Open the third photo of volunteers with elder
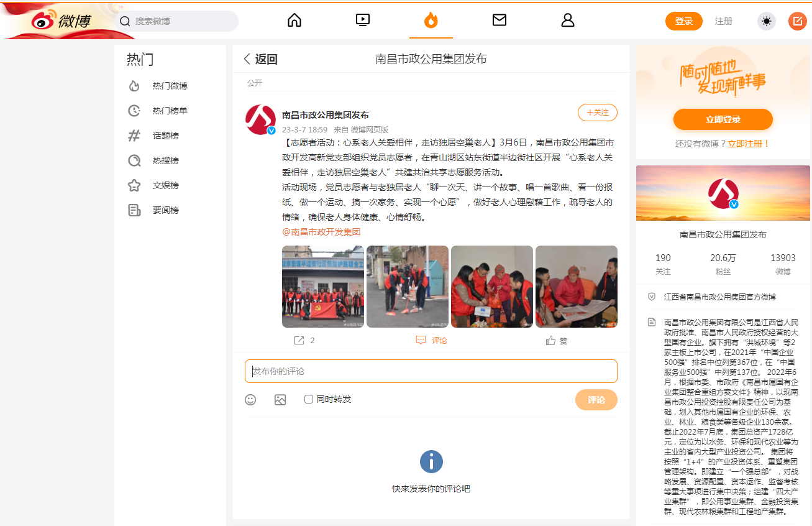812x526 pixels. click(x=492, y=287)
